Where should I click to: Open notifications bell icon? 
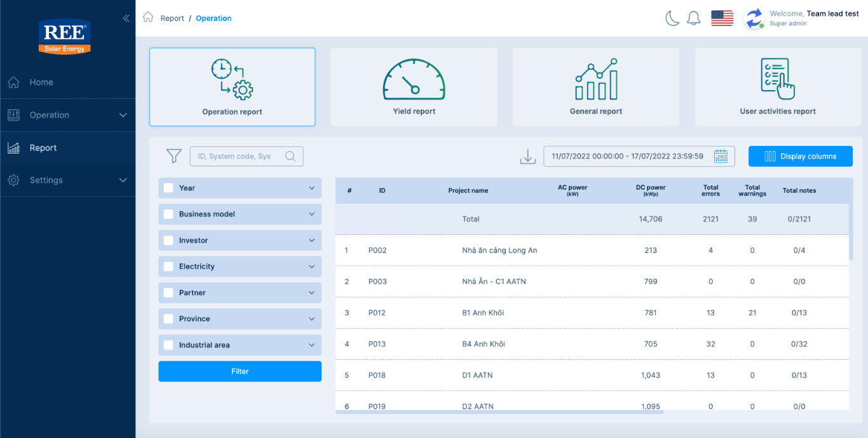[x=693, y=18]
